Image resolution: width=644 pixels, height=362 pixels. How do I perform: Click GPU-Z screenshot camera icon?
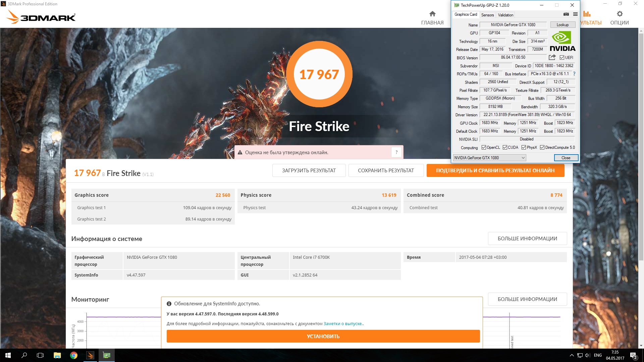click(x=566, y=14)
